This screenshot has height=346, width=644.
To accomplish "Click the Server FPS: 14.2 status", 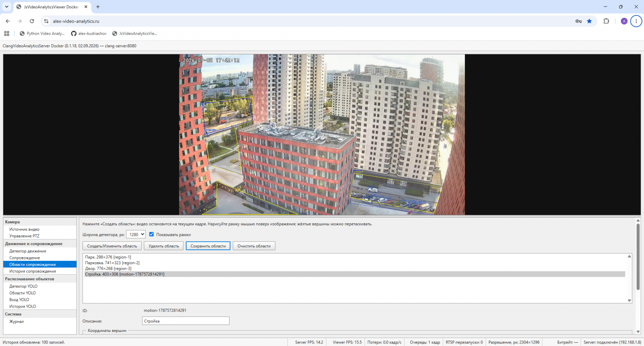I will pos(309,342).
